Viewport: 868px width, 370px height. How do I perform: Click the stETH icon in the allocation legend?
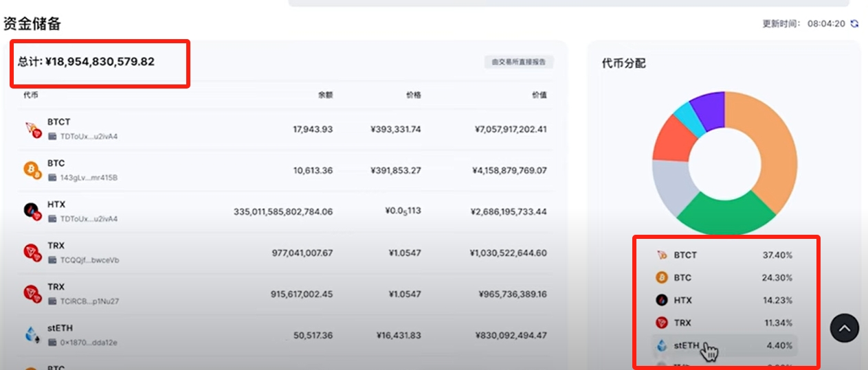click(662, 345)
